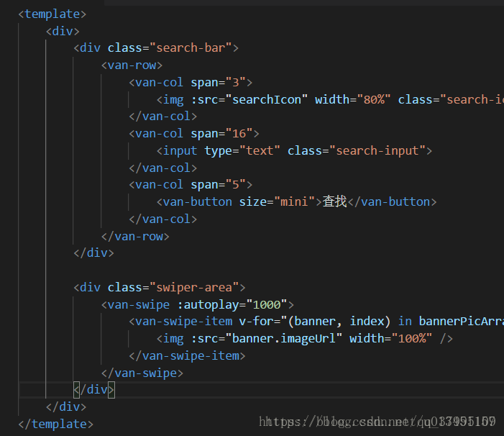The height and width of the screenshot is (436, 504).
Task: Click the width="100%" attribute
Action: click(390, 339)
